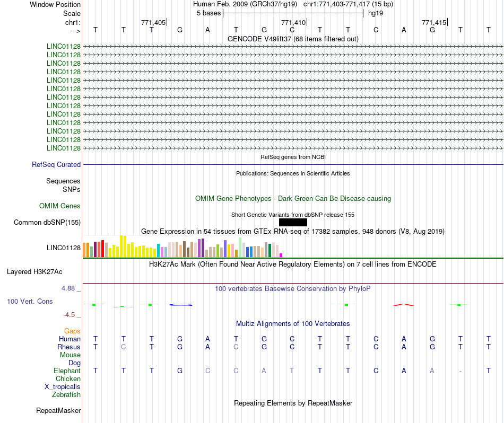Click '100 vertebrates Basewise Conservation by PhyloP' title
The image size is (504, 423).
click(293, 289)
